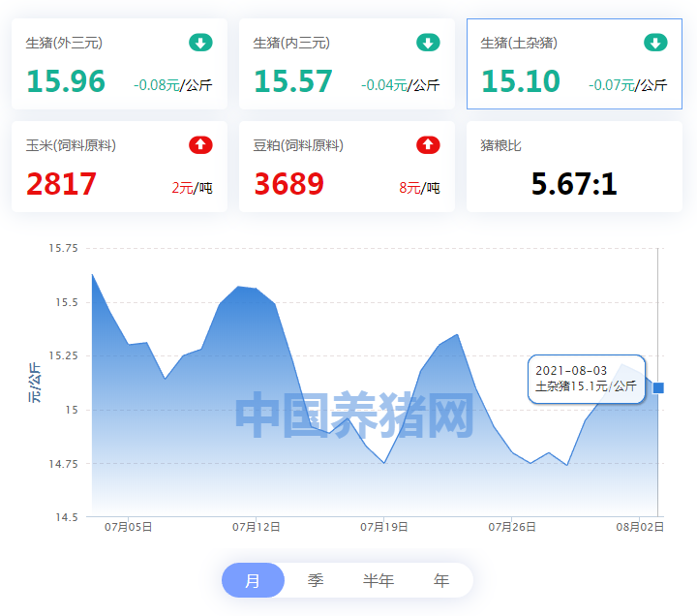Viewport: 697px width, 616px height.
Task: Click the 07月12日 x-axis date label
Action: pyautogui.click(x=257, y=527)
